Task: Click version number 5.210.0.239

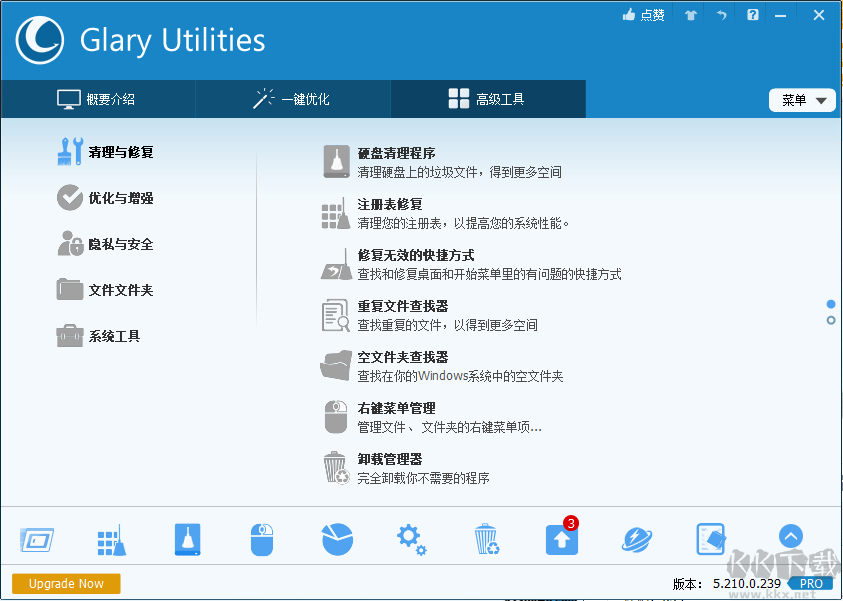Action: [747, 584]
